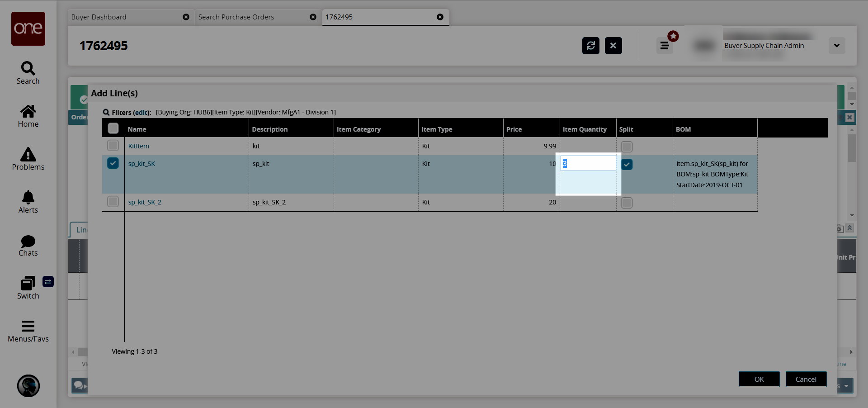Close the 1762495 page with the X button
Viewport: 868px width, 408px height.
[613, 46]
